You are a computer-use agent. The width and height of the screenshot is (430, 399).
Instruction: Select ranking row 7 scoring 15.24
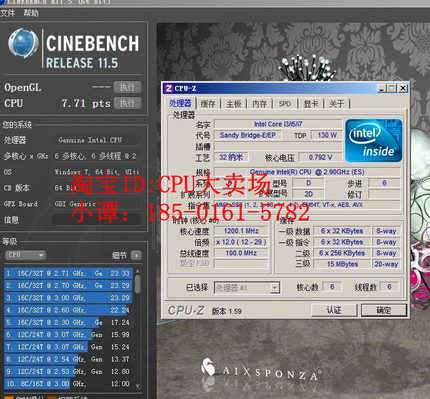tap(68, 347)
